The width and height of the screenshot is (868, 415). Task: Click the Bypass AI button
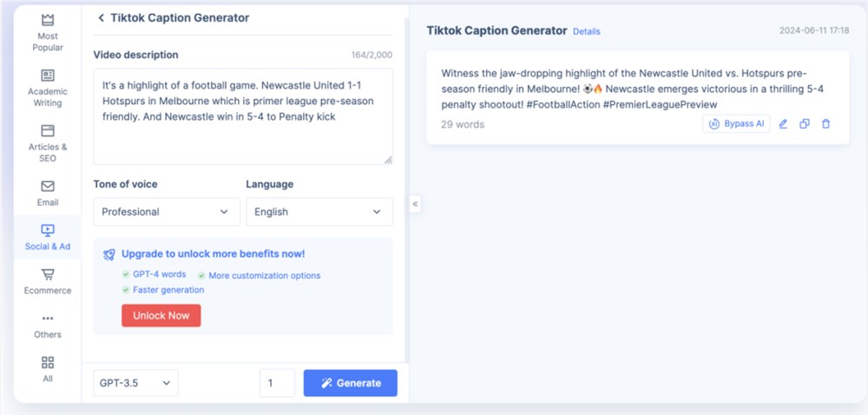tap(736, 124)
